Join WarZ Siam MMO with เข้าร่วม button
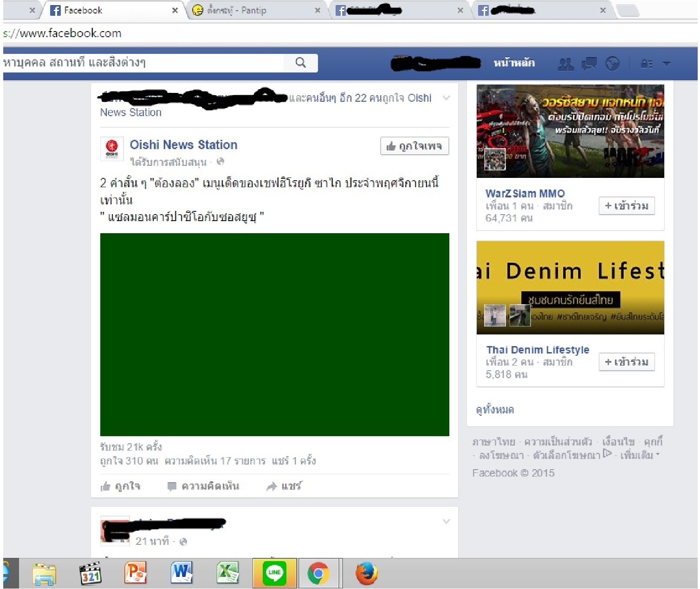This screenshot has height=589, width=700. pyautogui.click(x=627, y=206)
